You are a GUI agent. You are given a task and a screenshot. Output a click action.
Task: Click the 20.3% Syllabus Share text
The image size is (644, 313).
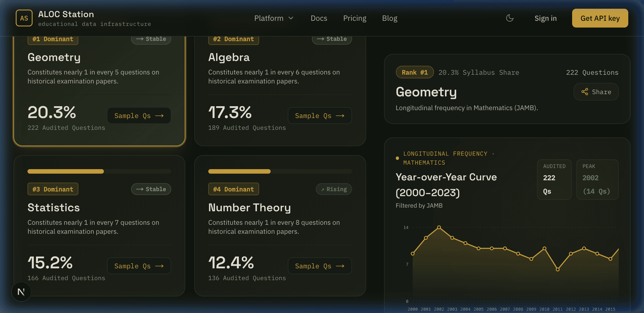[479, 72]
